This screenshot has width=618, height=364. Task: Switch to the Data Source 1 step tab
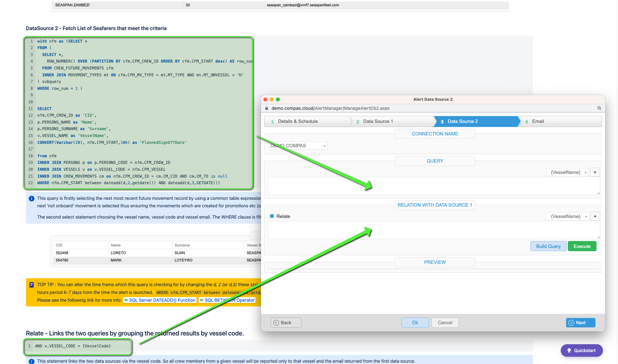pos(391,122)
